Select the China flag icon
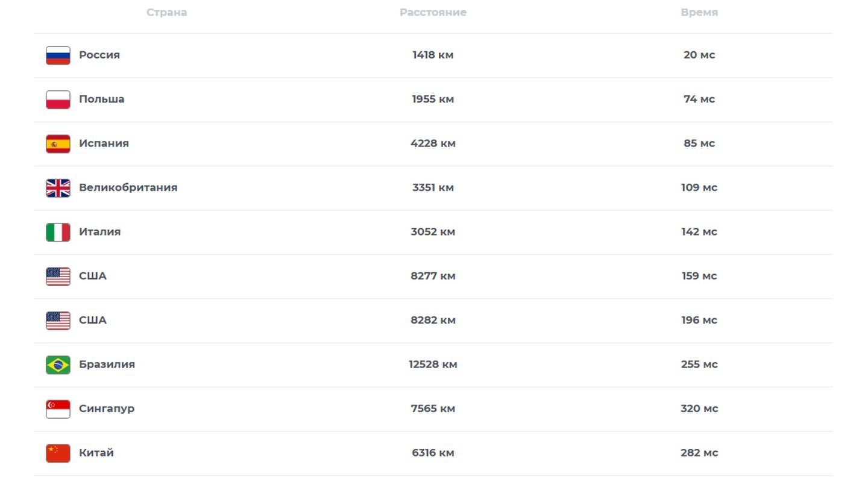This screenshot has height=488, width=868. [58, 453]
